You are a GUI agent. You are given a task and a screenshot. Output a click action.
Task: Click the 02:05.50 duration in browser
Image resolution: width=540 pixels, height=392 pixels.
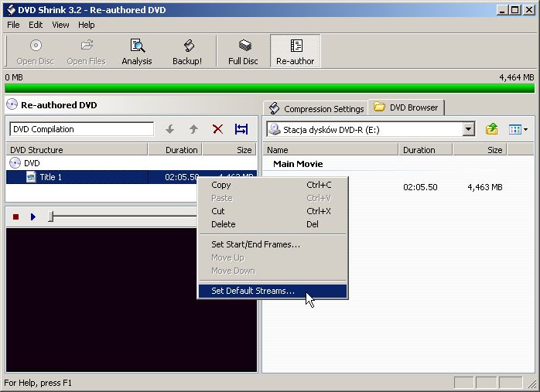pyautogui.click(x=420, y=187)
